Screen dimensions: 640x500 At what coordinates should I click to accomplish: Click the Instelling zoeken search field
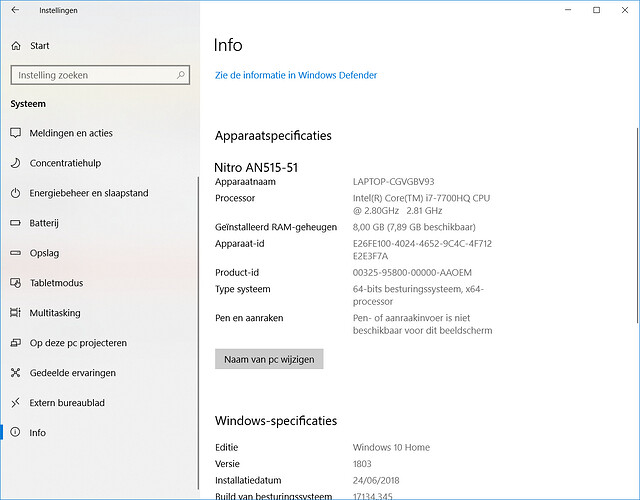[100, 75]
